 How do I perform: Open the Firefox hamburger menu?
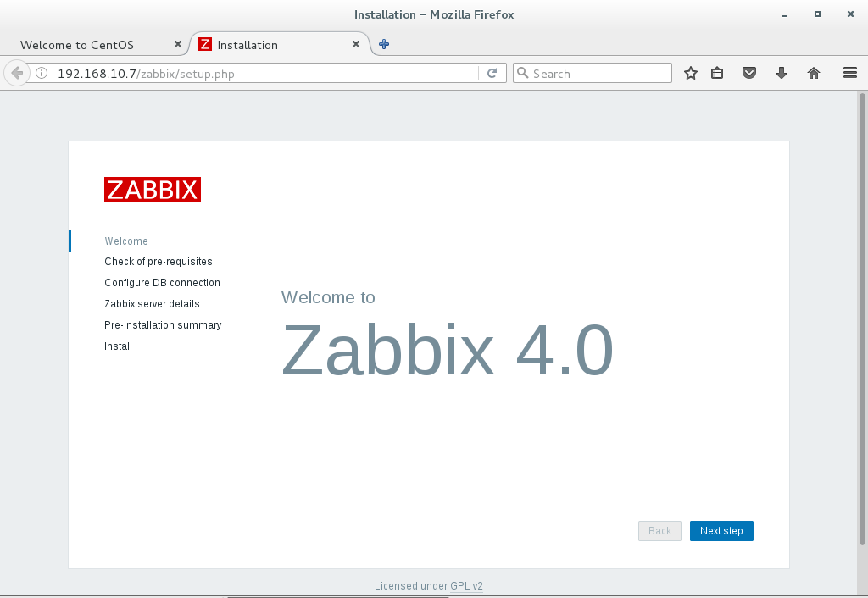pyautogui.click(x=849, y=73)
